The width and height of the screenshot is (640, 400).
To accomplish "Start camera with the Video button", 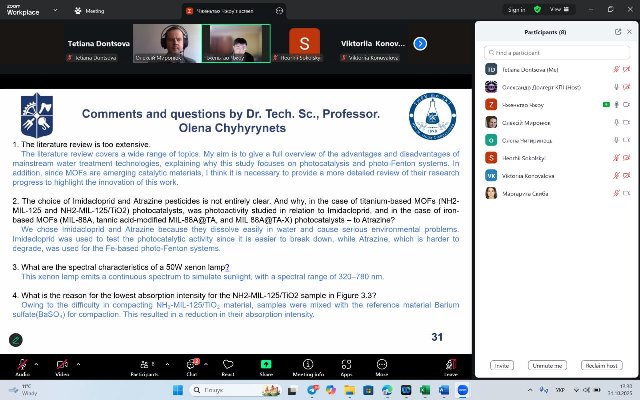I will coord(62,366).
